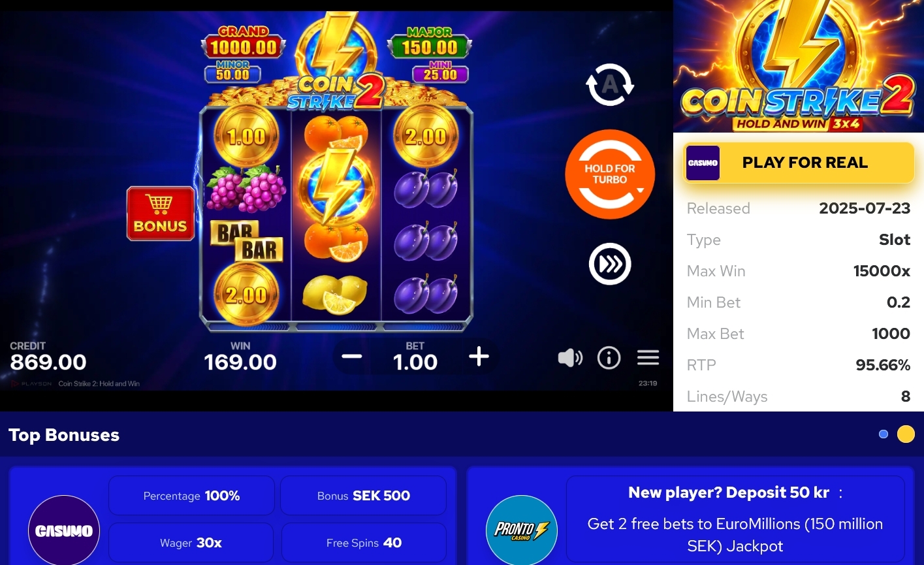Toggle the autoplay spin icon

[610, 84]
